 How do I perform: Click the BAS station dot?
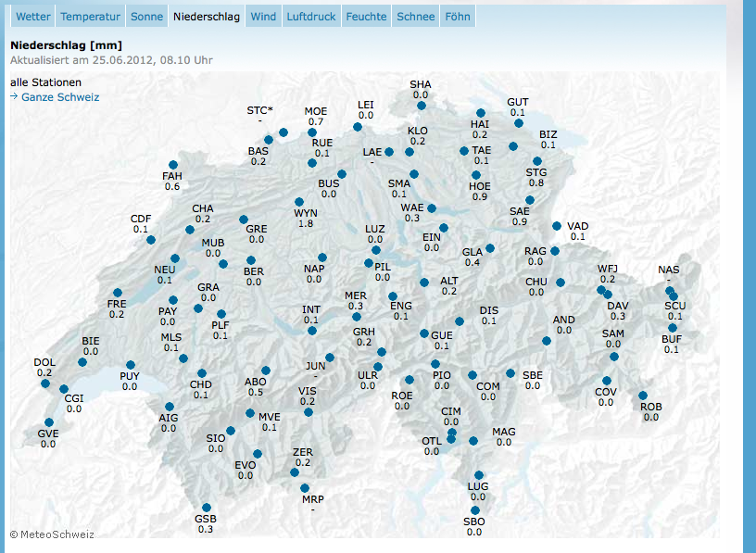270,140
